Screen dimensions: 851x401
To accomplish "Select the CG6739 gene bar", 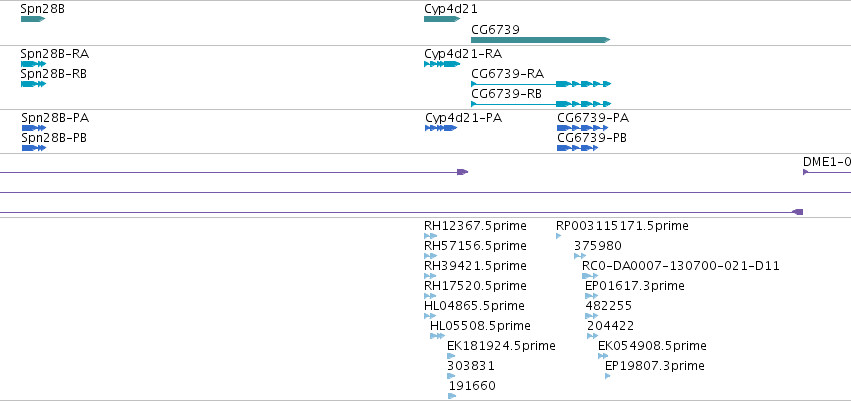I will 541,40.
